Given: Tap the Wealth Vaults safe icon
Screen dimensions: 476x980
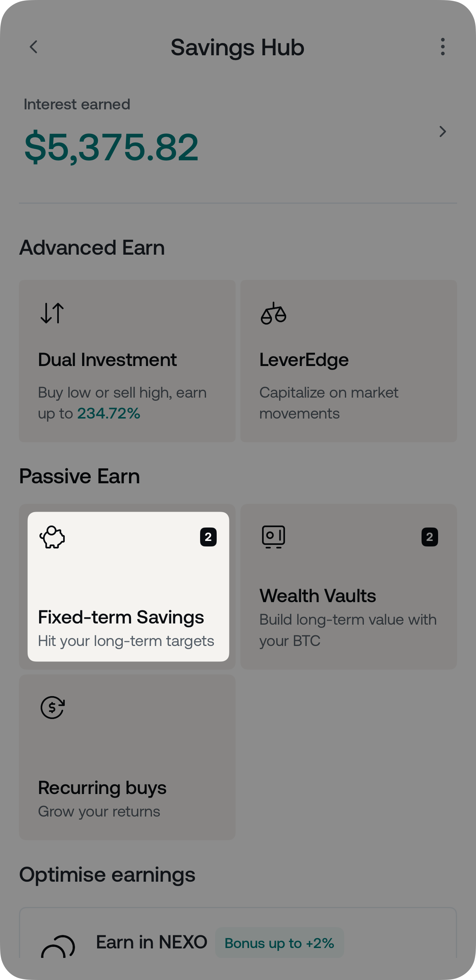Looking at the screenshot, I should click(x=273, y=537).
